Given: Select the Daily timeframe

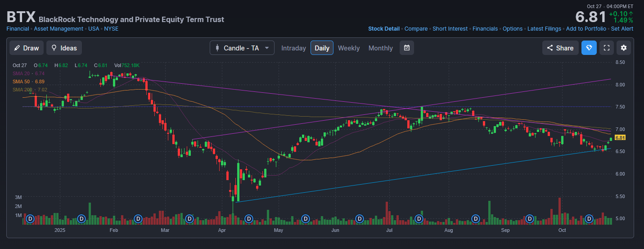Looking at the screenshot, I should (322, 48).
